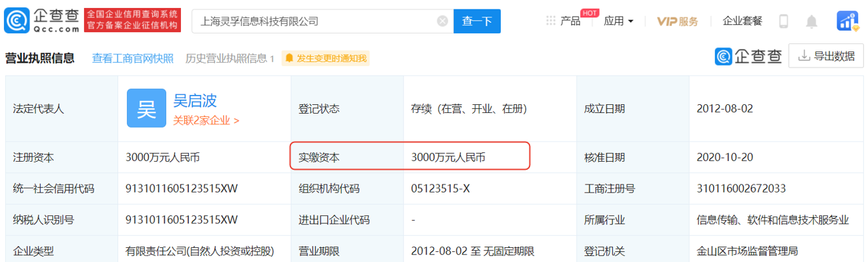Image resolution: width=868 pixels, height=262 pixels.
Task: Select unified credit code next to 统一社会信用代码
Action: (x=182, y=188)
